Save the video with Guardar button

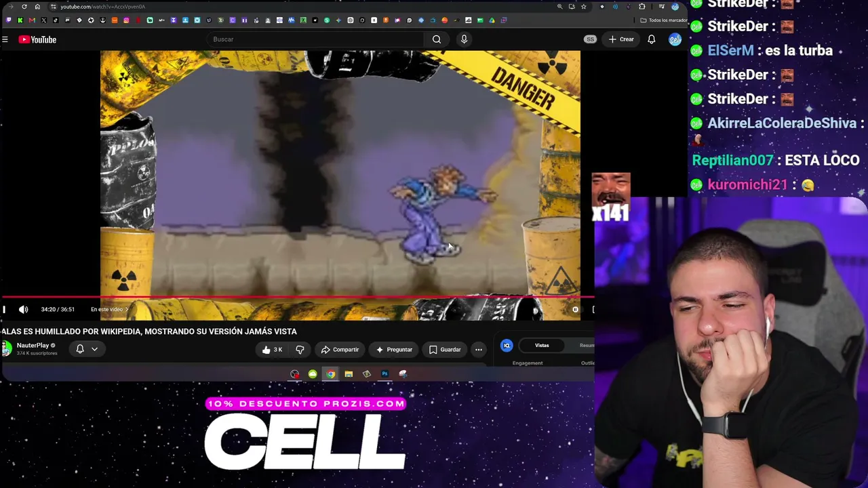(445, 350)
